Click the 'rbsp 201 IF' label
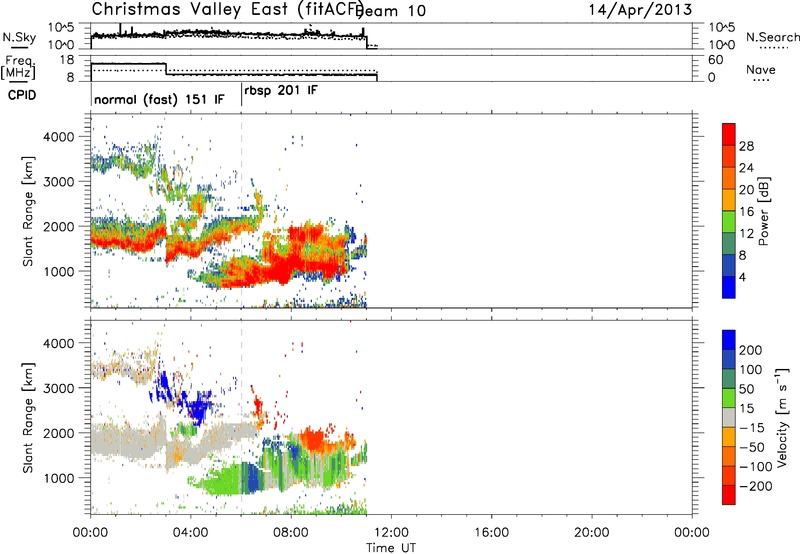This screenshot has height=554, width=800. click(281, 90)
